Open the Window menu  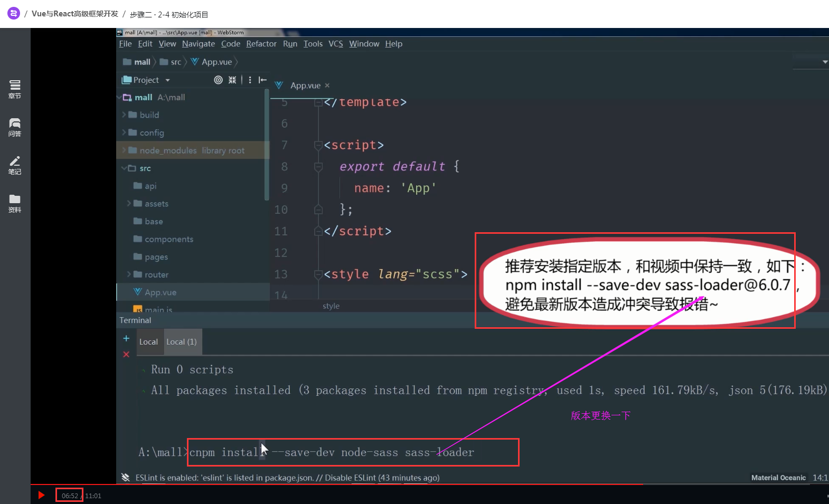pyautogui.click(x=364, y=44)
